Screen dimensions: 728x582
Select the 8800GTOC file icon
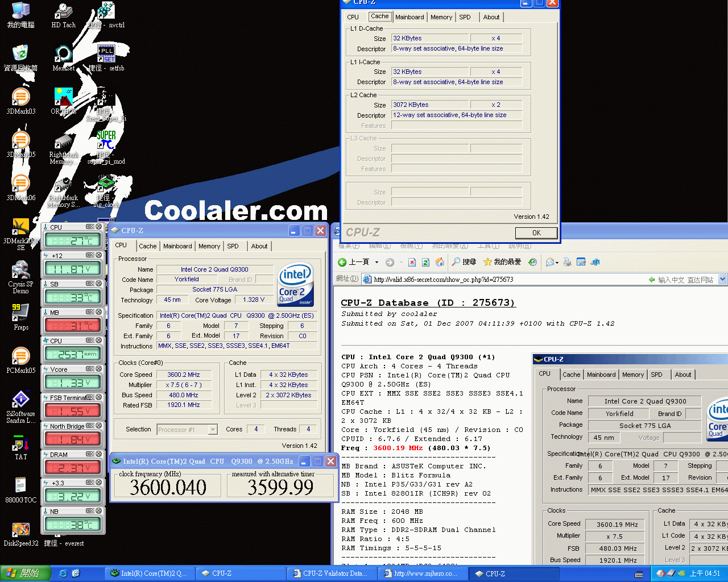[x=21, y=490]
